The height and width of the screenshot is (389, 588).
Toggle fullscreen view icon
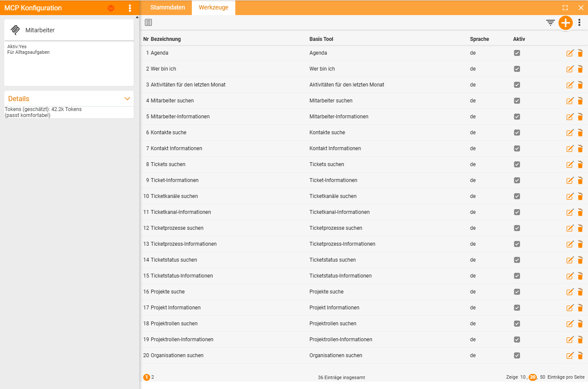click(x=565, y=8)
